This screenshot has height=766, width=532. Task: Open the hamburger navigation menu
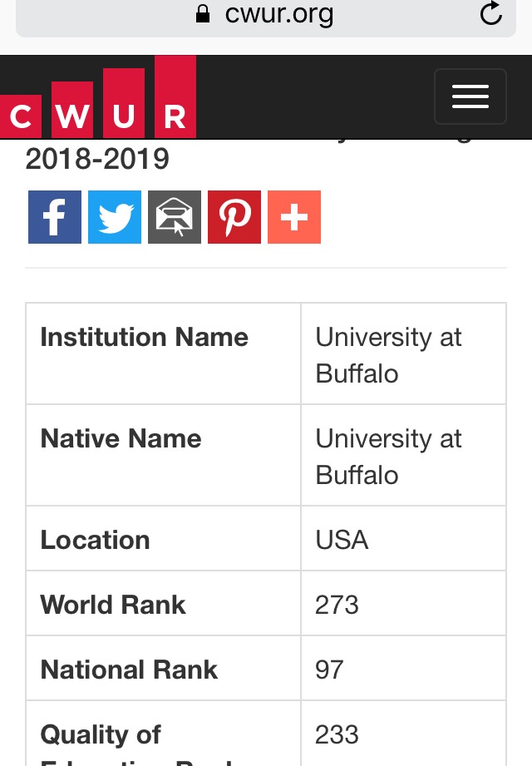tap(470, 96)
